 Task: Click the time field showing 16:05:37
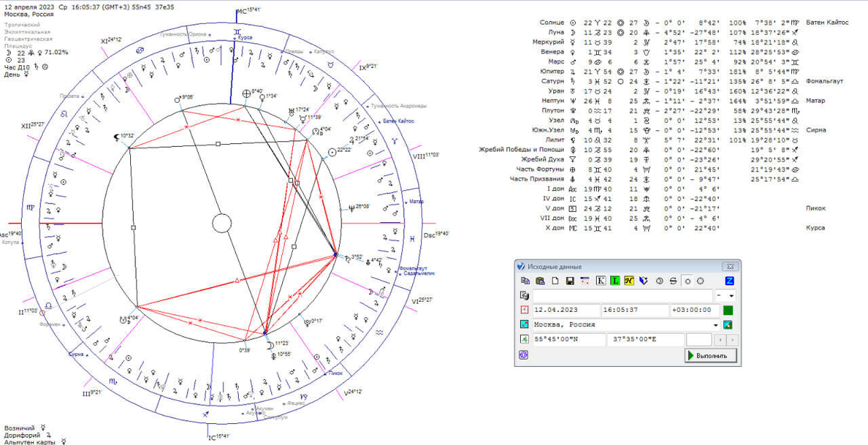[635, 310]
